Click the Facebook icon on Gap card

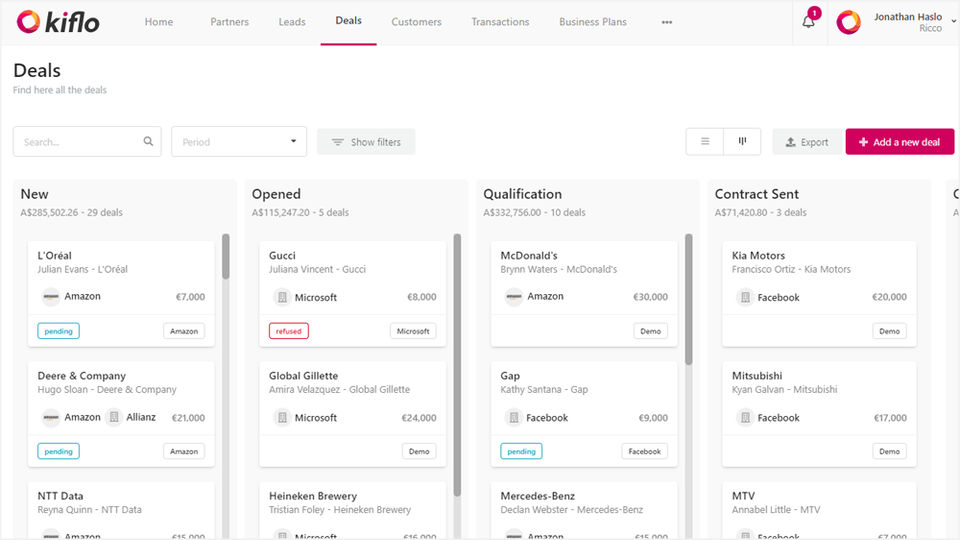513,418
